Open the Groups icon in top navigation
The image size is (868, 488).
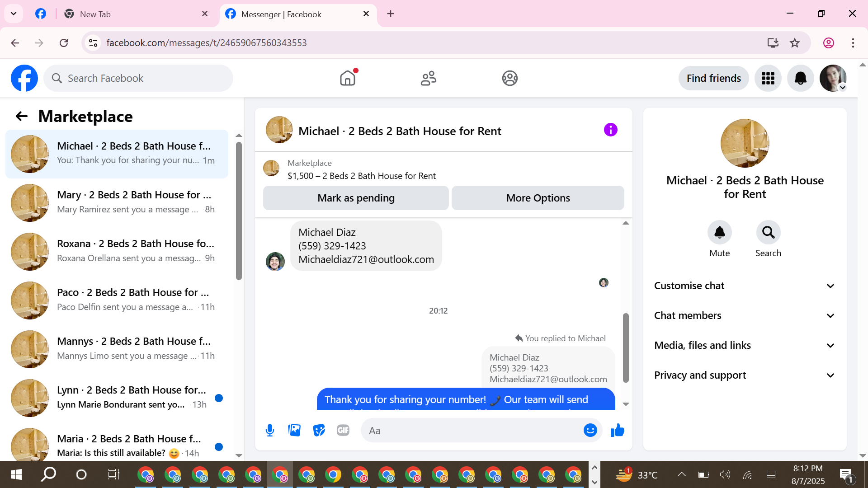pos(509,78)
